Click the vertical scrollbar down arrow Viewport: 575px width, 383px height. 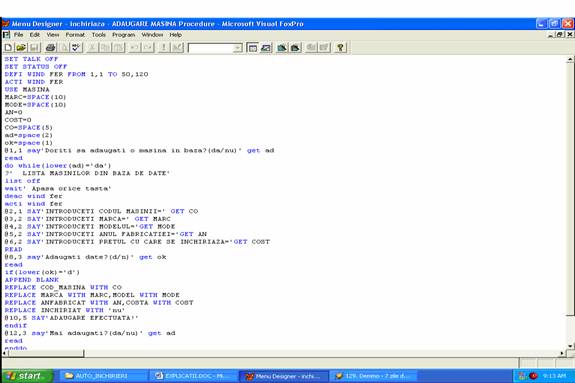571,346
